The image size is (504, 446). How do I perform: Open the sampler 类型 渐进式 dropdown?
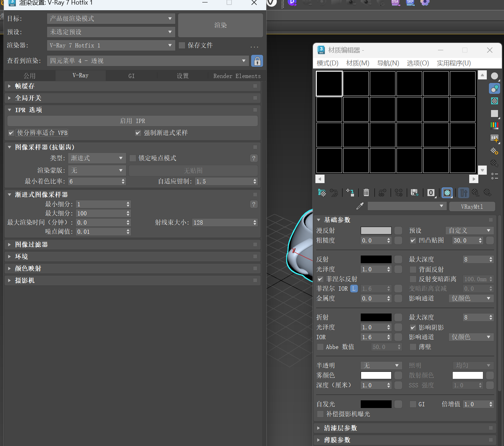point(97,158)
